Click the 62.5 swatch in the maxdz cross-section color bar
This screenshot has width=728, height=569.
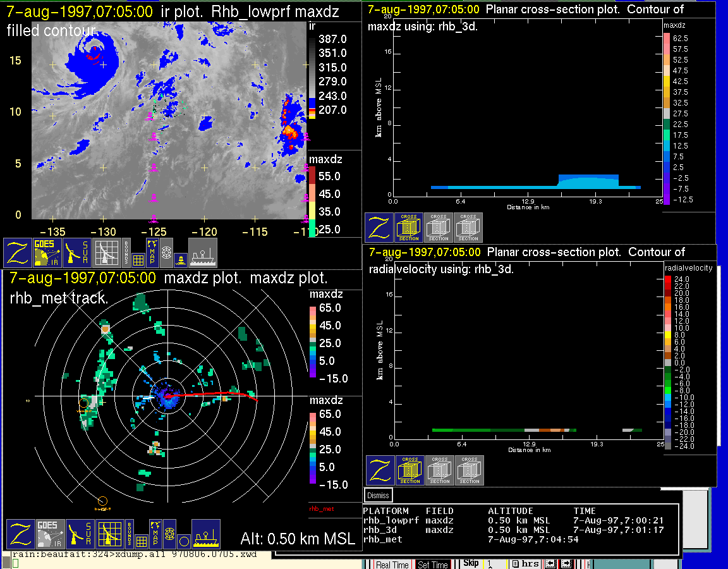click(666, 38)
